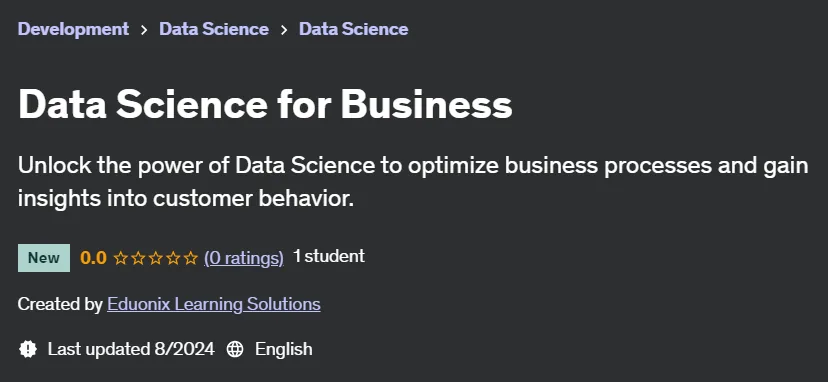This screenshot has height=382, width=828.
Task: Click the first rating star
Action: tap(120, 258)
